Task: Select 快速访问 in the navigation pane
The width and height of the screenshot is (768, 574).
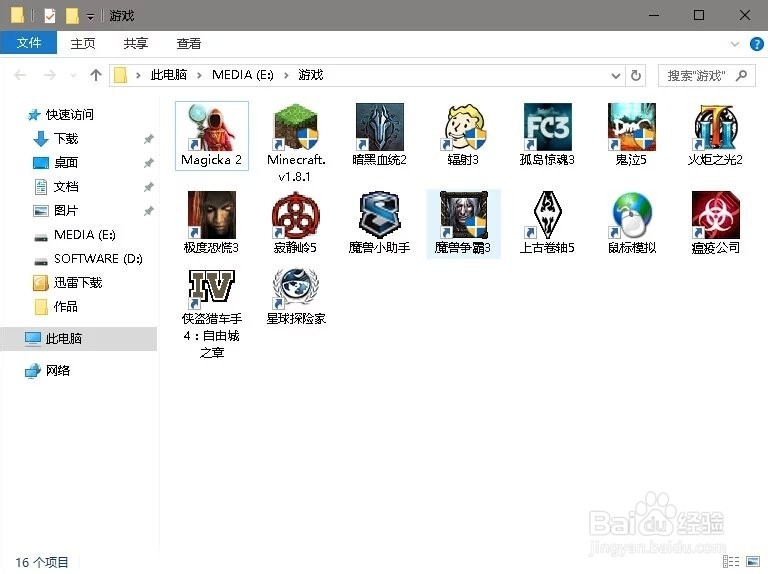Action: (70, 115)
